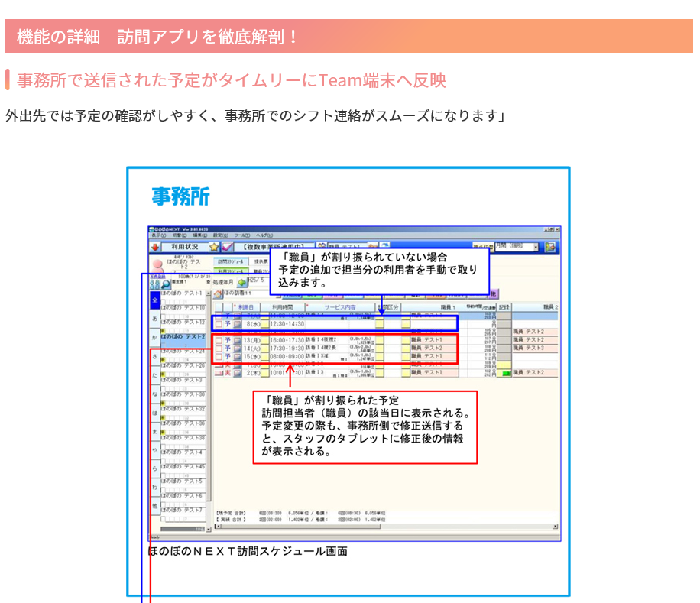
Task: Click user list scroll-up arrow
Action: click(209, 293)
